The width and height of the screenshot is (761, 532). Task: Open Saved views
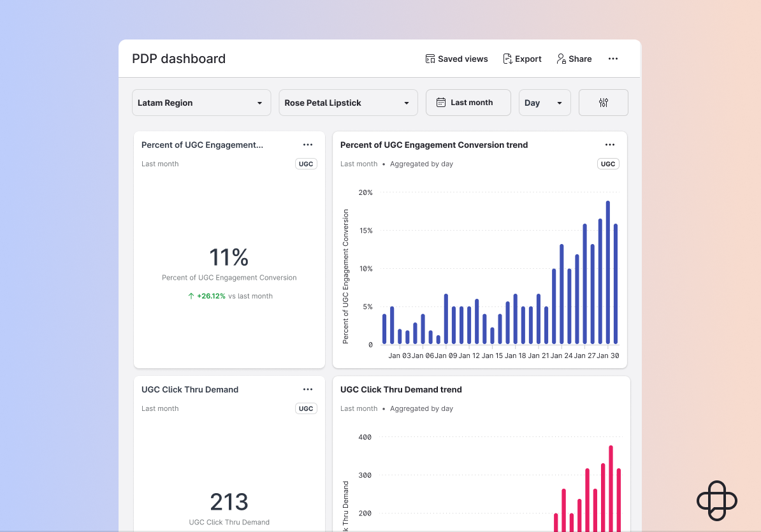456,59
